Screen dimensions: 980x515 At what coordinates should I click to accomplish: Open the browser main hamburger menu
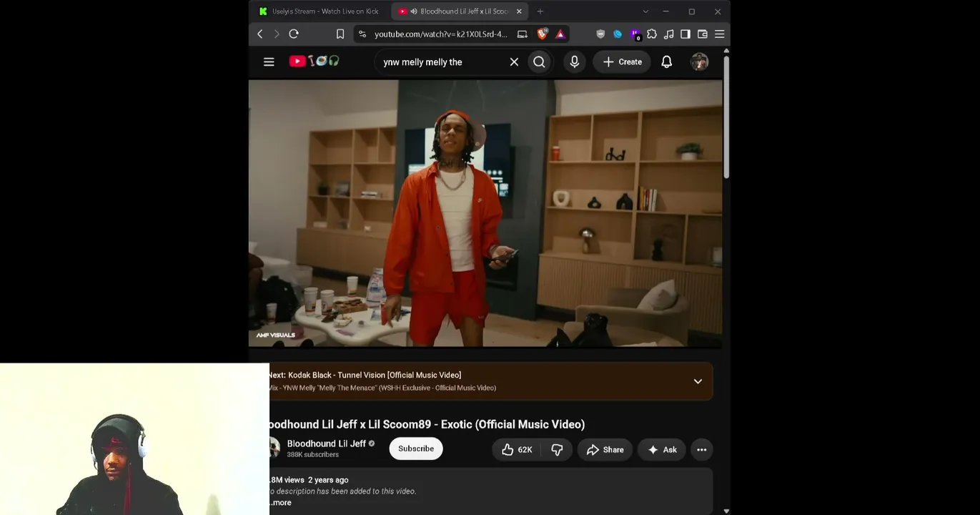pyautogui.click(x=720, y=34)
